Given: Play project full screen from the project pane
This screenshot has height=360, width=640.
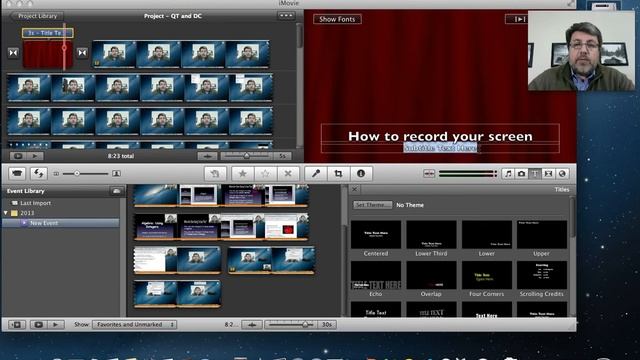Looking at the screenshot, I should (x=18, y=156).
